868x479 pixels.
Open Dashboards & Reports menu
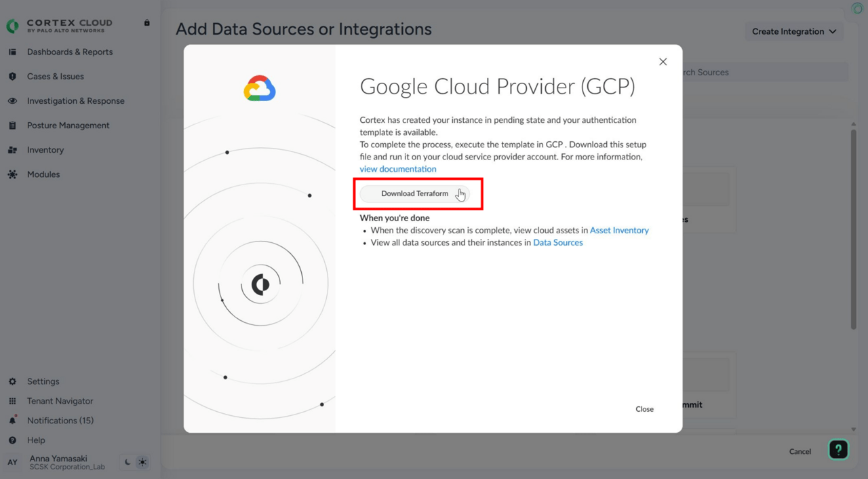(x=70, y=52)
